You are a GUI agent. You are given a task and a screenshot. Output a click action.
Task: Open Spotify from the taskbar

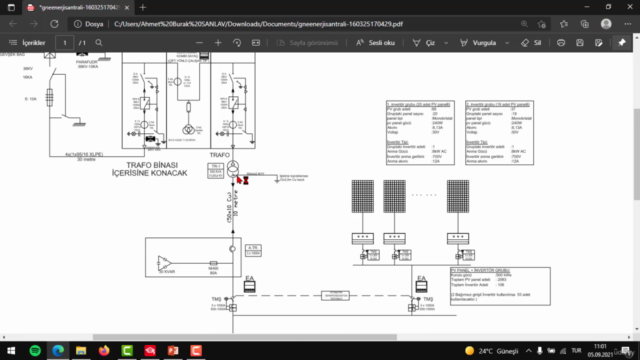coord(35,351)
